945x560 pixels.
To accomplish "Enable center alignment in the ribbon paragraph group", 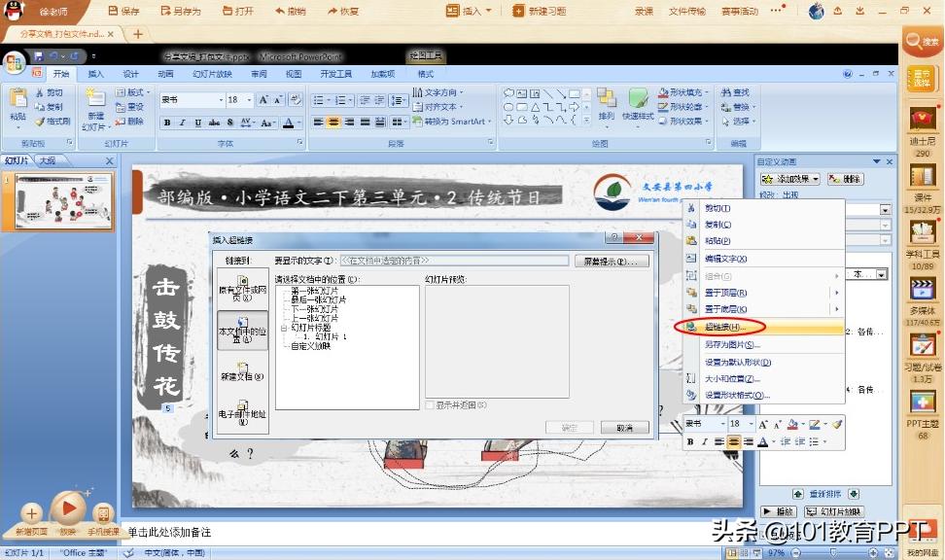I will pyautogui.click(x=333, y=122).
